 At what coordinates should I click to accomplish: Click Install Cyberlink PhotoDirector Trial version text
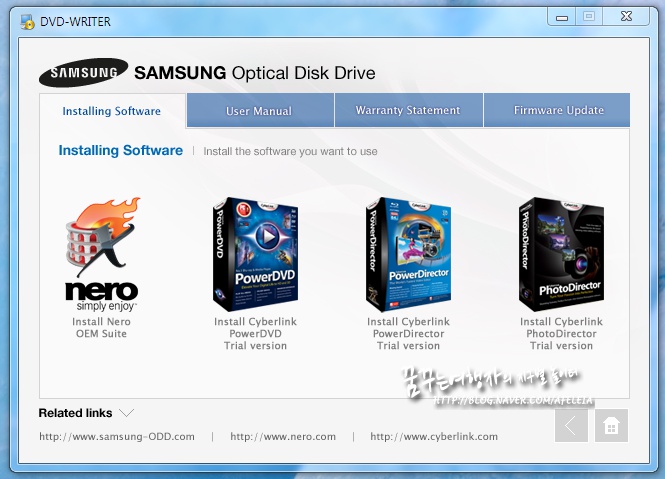561,333
